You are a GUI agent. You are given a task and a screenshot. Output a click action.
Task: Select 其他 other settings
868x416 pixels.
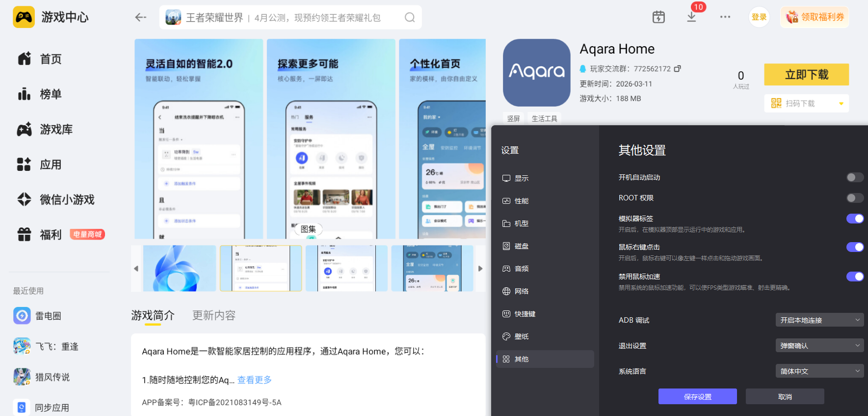click(545, 359)
